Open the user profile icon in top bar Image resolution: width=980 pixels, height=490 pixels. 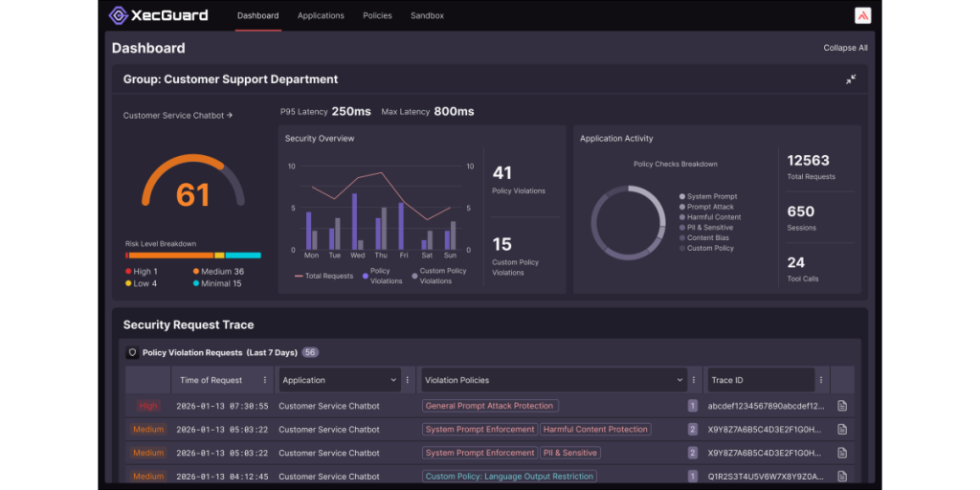862,15
